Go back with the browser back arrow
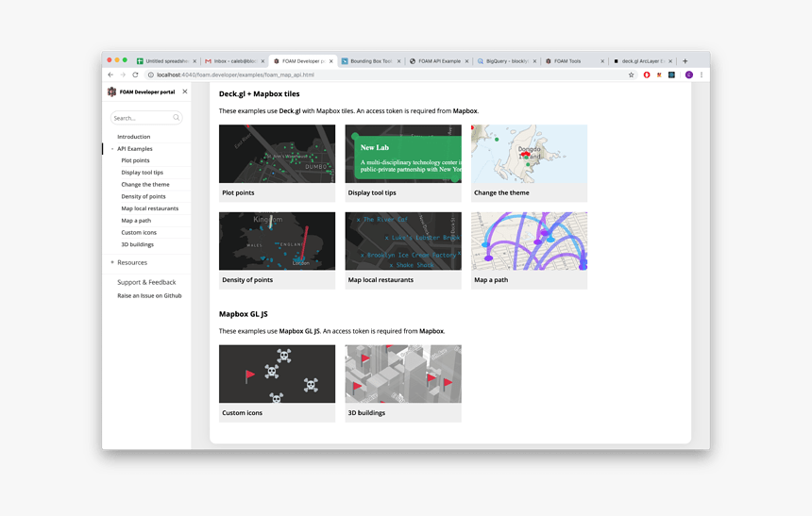Viewport: 812px width, 516px height. 110,75
